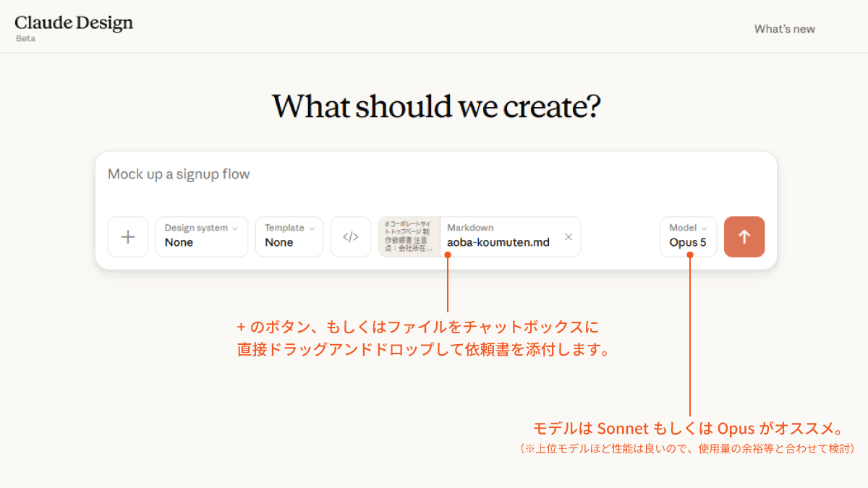Open the Design system dropdown

coord(202,237)
